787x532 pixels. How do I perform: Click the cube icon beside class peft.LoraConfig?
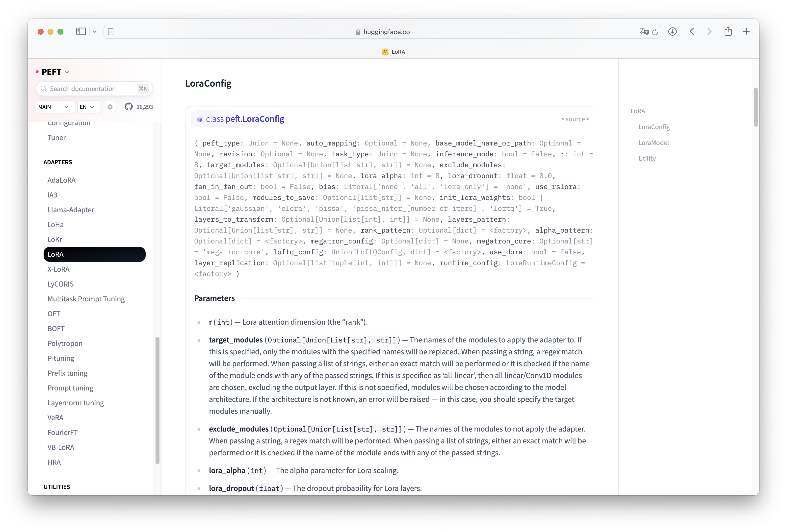(x=199, y=119)
